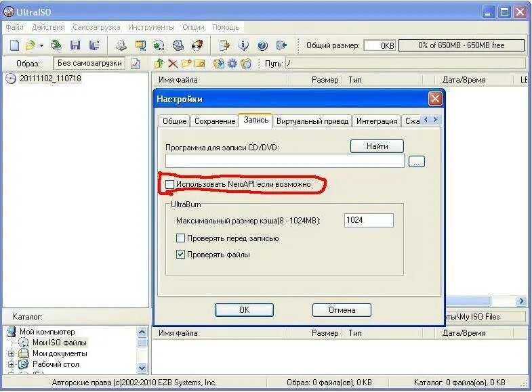Click the Burn CD/DVD image flame icon
The width and height of the screenshot is (532, 392).
pos(197,45)
